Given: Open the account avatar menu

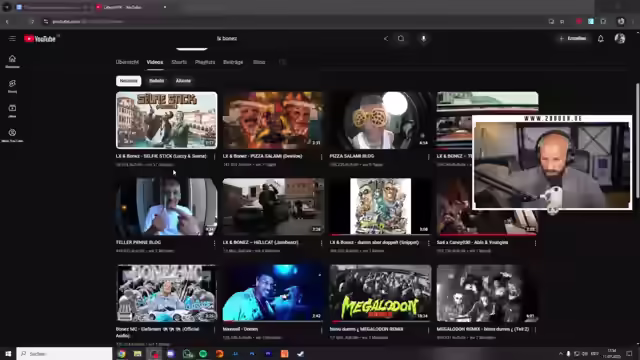Looking at the screenshot, I should point(620,38).
